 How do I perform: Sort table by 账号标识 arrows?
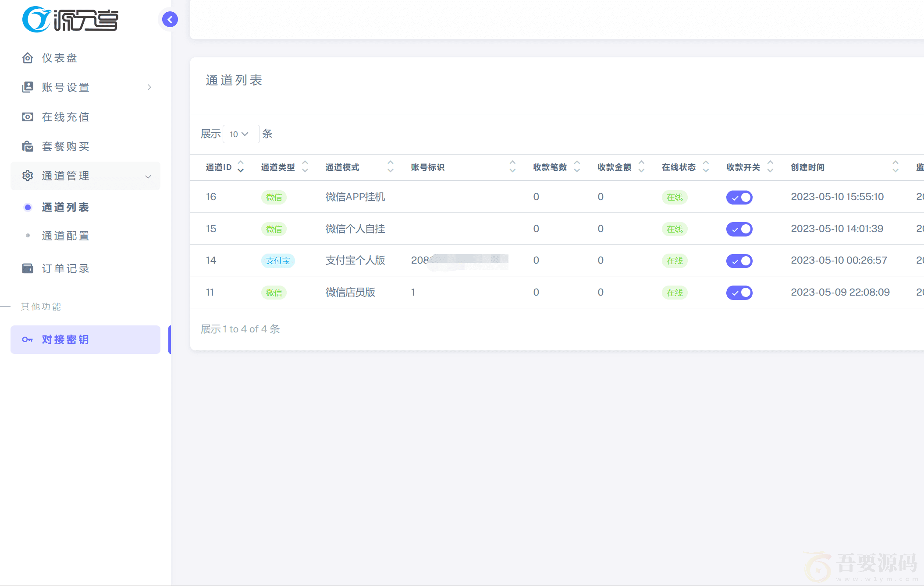pos(512,167)
